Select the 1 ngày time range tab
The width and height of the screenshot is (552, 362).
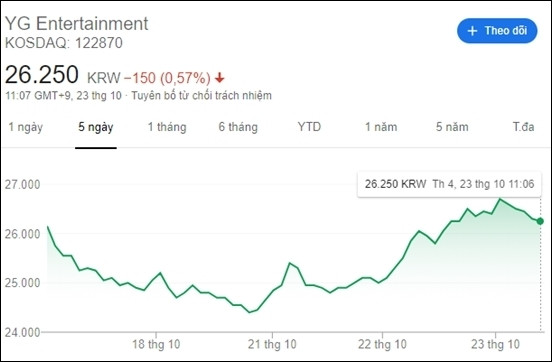tap(25, 127)
